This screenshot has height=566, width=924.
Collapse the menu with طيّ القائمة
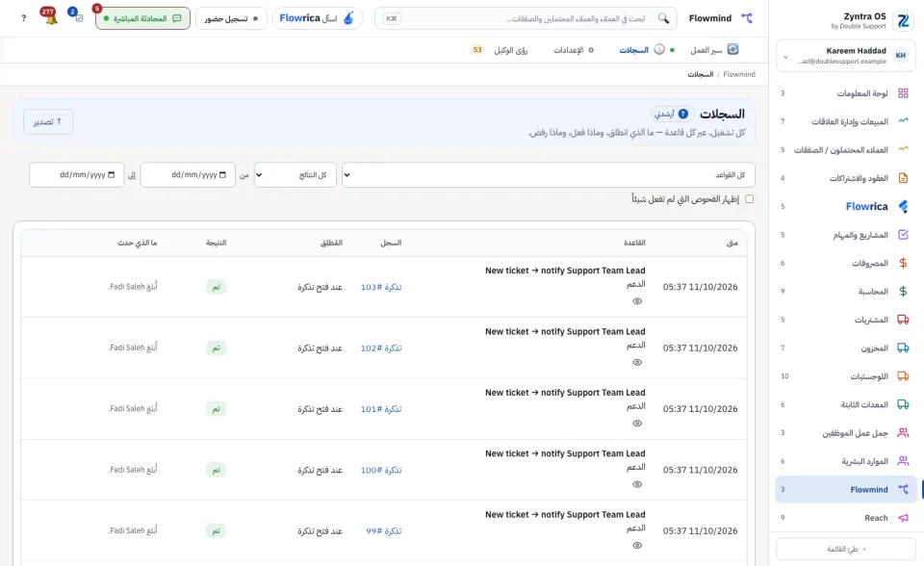coord(846,549)
